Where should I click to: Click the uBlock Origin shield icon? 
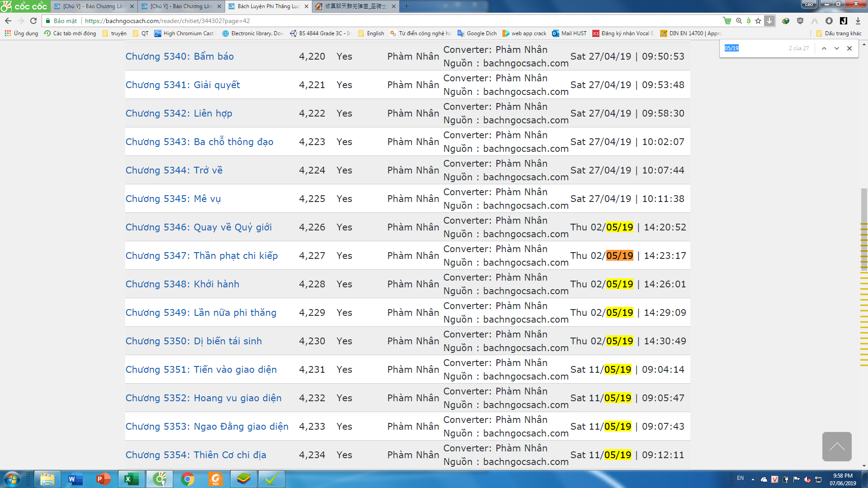pos(800,21)
